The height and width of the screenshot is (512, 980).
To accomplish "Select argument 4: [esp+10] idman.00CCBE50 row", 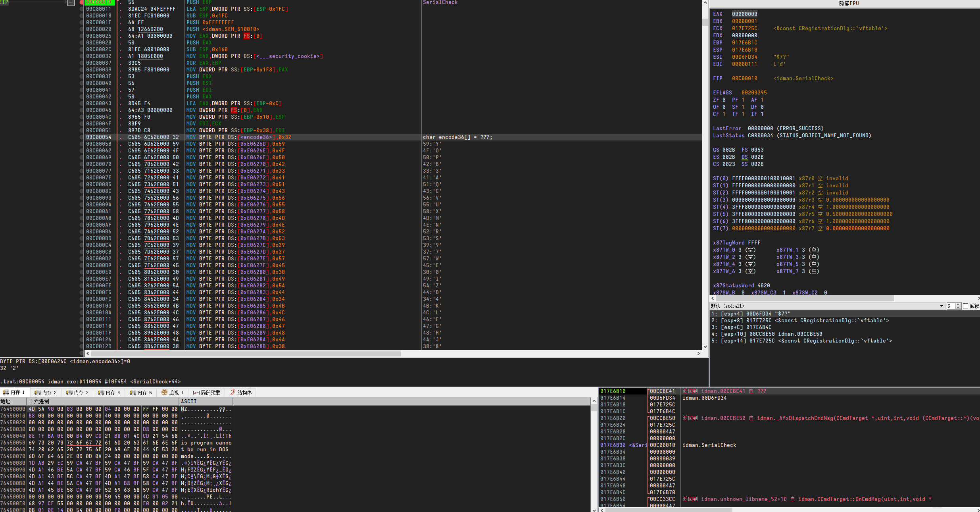I will 845,334.
